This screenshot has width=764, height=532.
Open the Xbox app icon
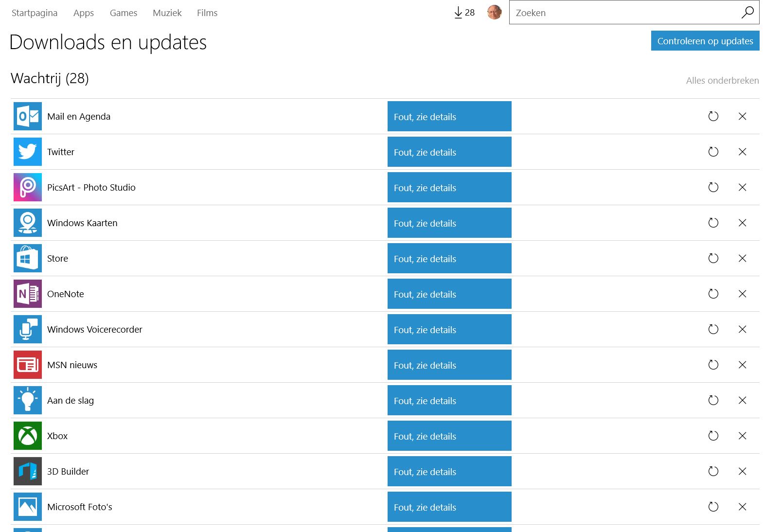(x=28, y=436)
